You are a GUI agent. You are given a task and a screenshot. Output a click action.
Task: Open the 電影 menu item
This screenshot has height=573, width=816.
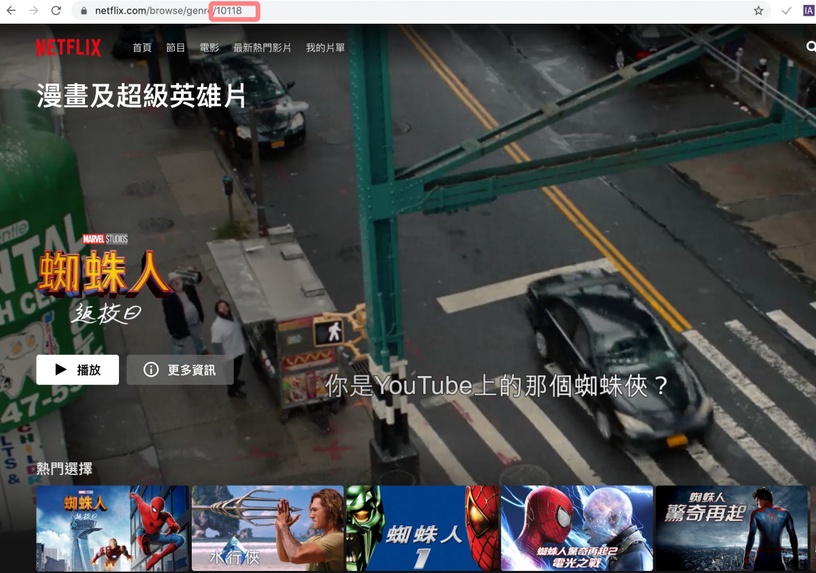pos(209,48)
